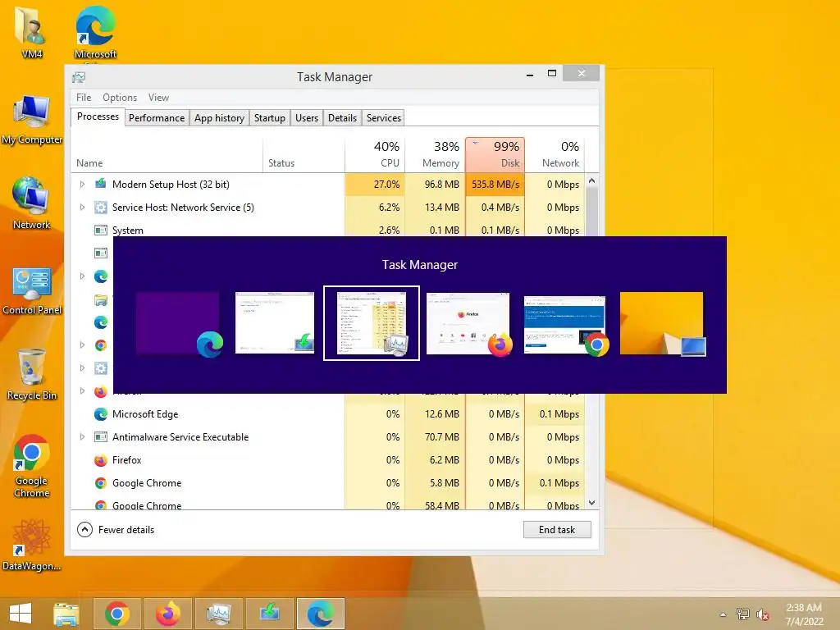Click the network tray icon
The height and width of the screenshot is (630, 840).
[x=742, y=614]
